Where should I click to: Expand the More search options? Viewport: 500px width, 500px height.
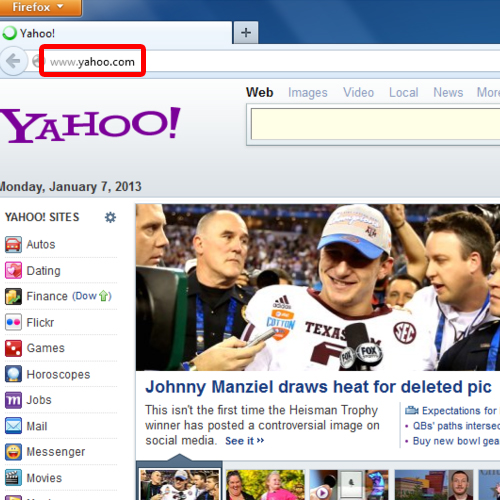point(488,92)
